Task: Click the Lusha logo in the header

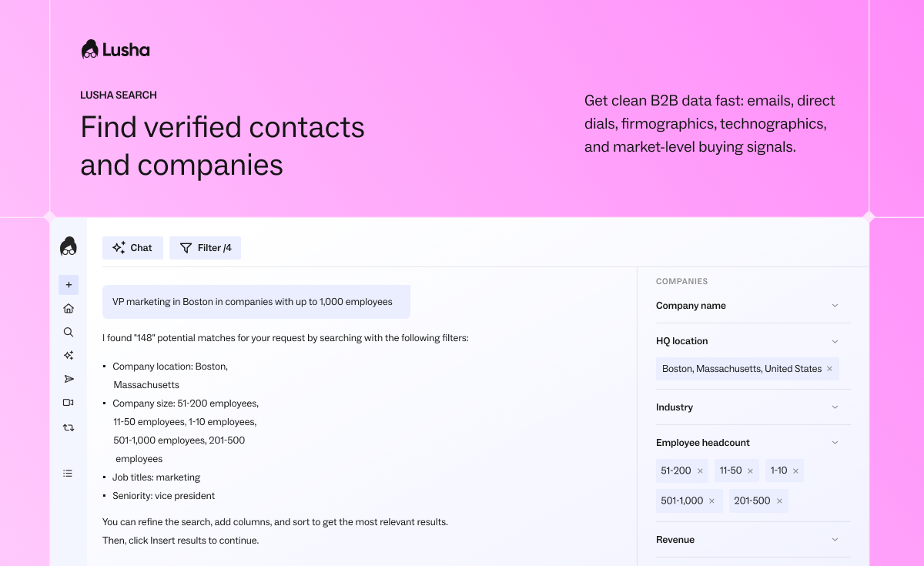Action: 115,50
